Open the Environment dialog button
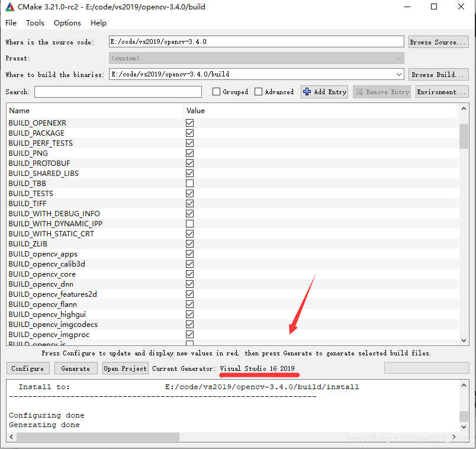This screenshot has width=476, height=449. (x=442, y=92)
